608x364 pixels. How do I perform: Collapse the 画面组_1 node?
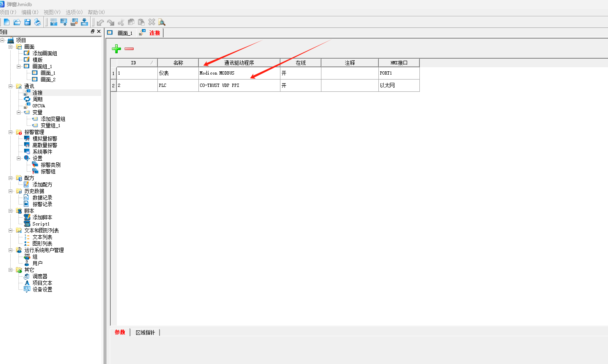coord(19,66)
